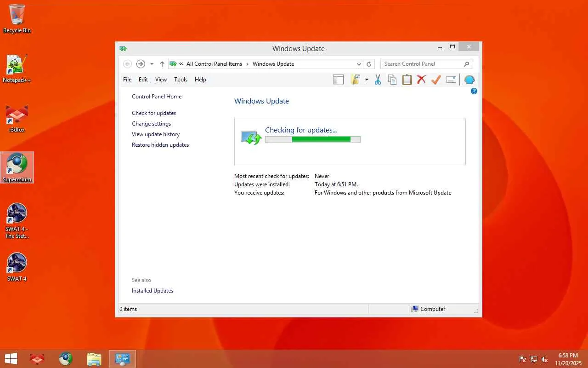The height and width of the screenshot is (368, 588).
Task: Click the Check for updates link
Action: tap(154, 113)
